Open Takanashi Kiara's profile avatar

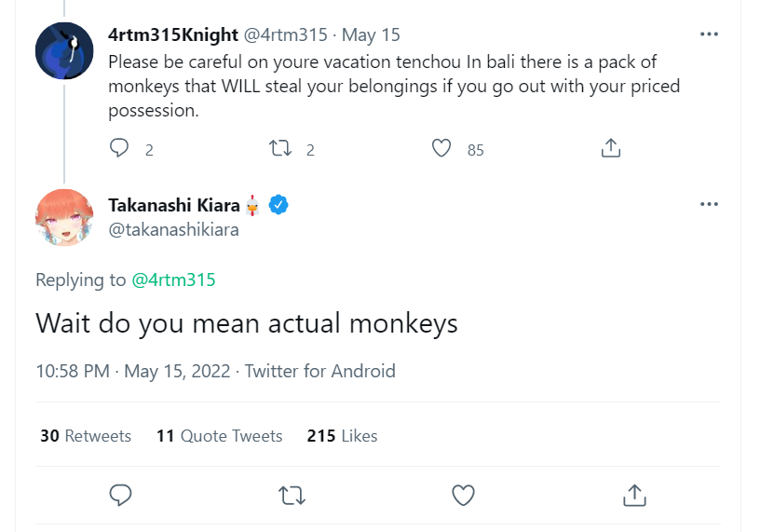[64, 218]
